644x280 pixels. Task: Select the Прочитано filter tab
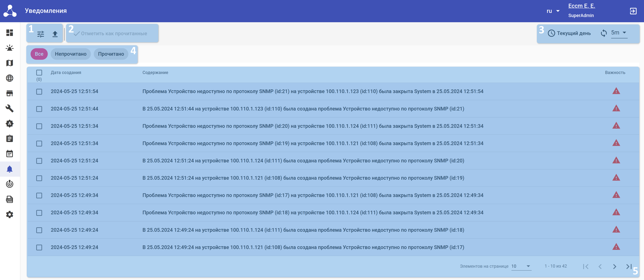point(111,54)
